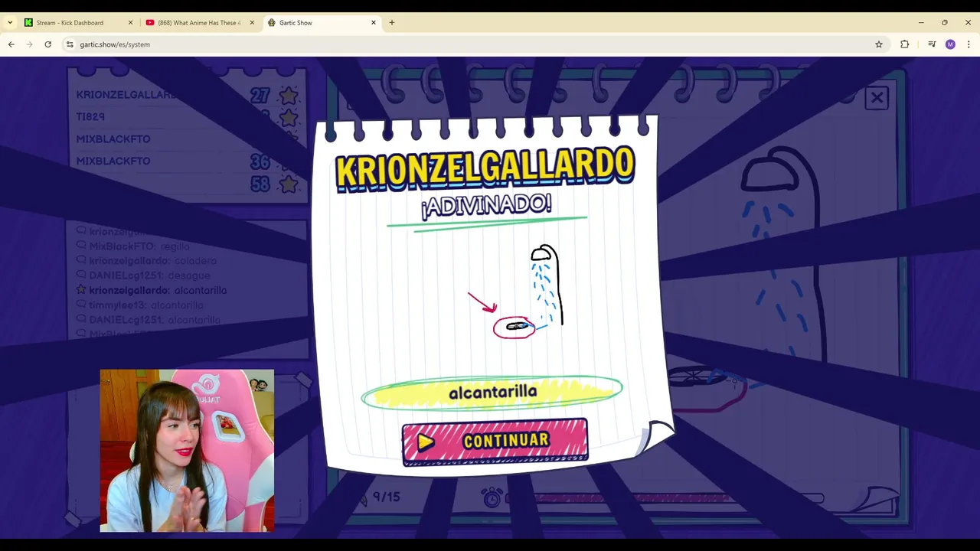Go forward in browser history
Viewport: 980px width, 551px height.
click(30, 44)
